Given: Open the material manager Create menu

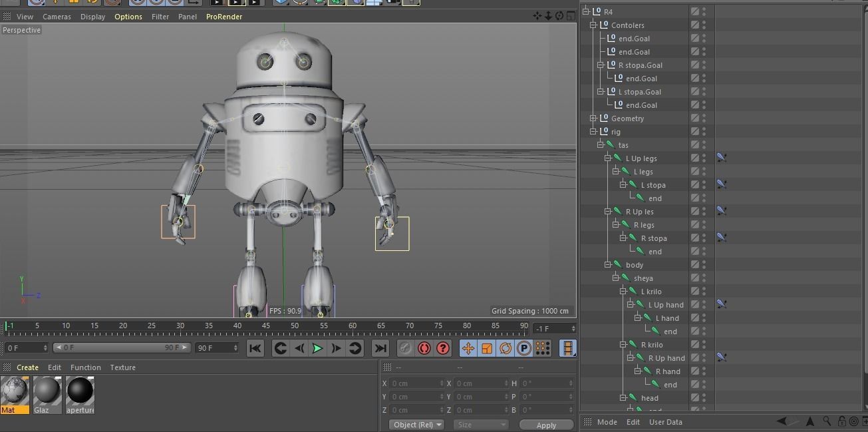Looking at the screenshot, I should 27,367.
